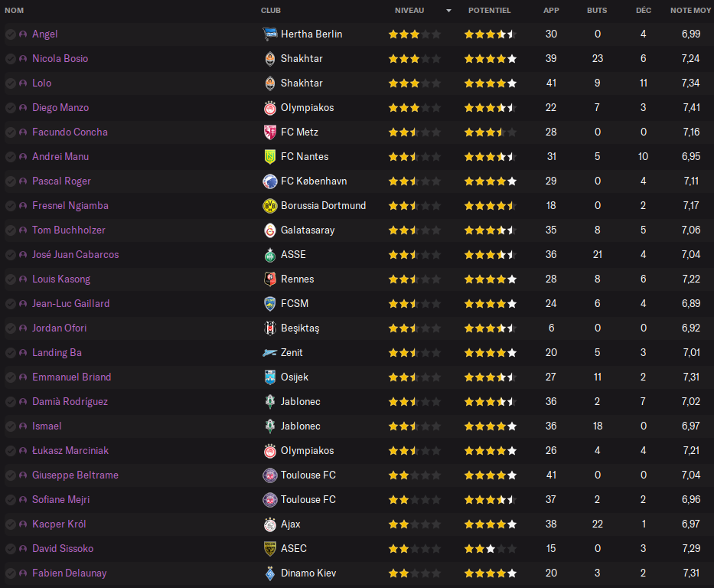Toggle the check circle for David Sissoko
Viewport: 714px width, 588px height.
11,549
